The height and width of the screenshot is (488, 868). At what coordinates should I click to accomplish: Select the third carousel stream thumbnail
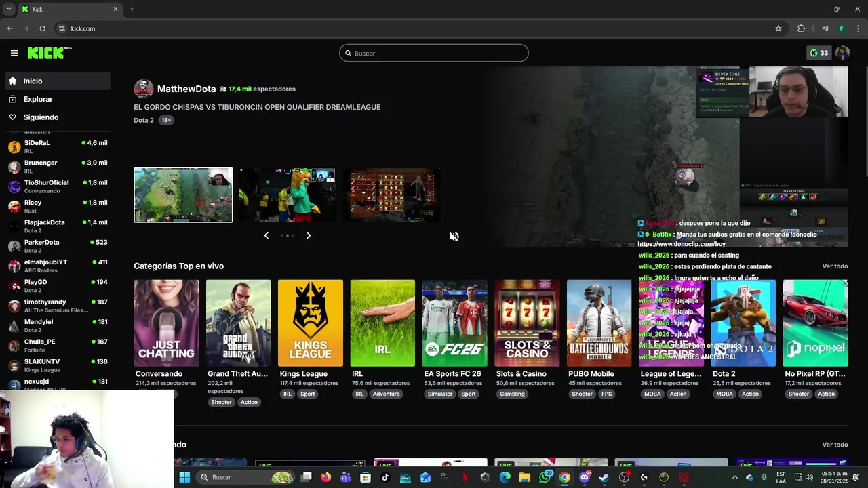pyautogui.click(x=391, y=195)
